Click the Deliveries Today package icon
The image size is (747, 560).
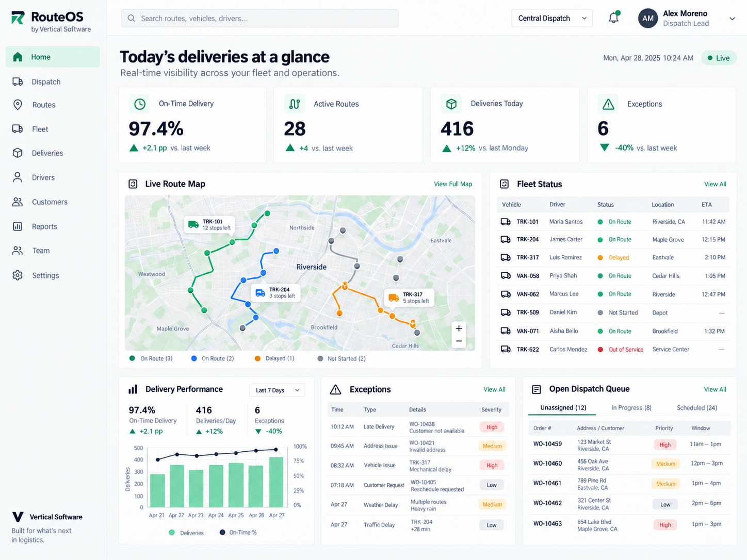click(451, 104)
